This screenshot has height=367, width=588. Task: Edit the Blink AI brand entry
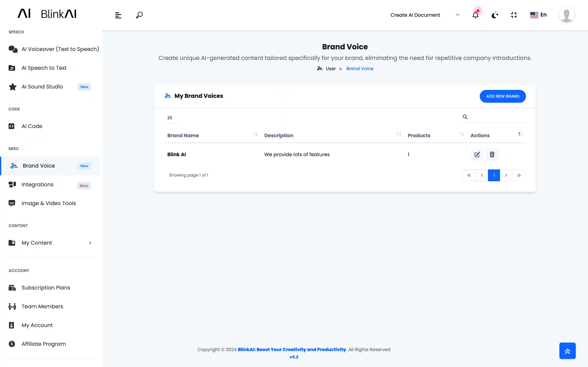point(477,154)
